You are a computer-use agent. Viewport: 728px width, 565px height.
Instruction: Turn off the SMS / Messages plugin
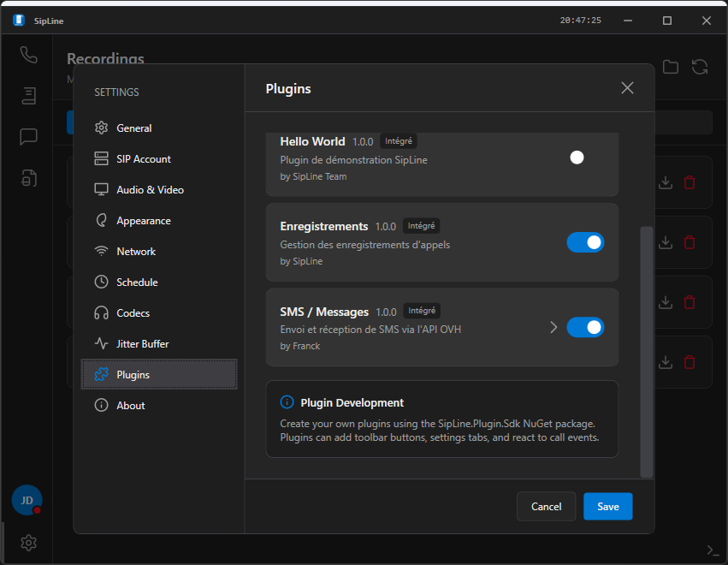click(585, 327)
